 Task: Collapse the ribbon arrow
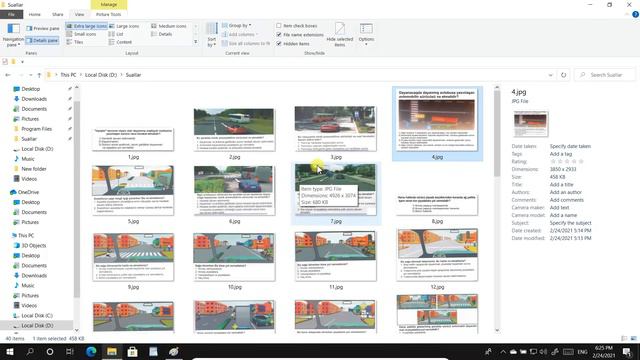pyautogui.click(x=627, y=14)
